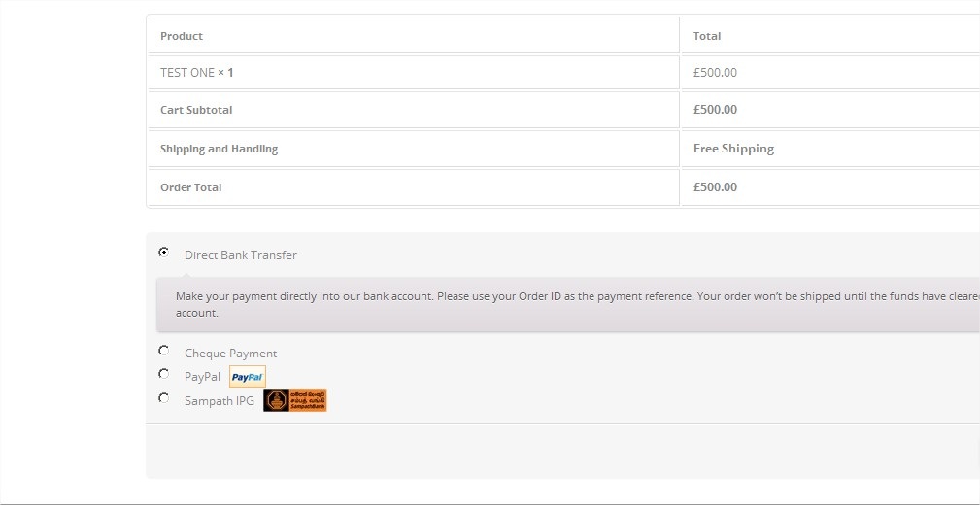The width and height of the screenshot is (980, 505).
Task: Click the Order Total £500.00 amount
Action: pyautogui.click(x=715, y=187)
